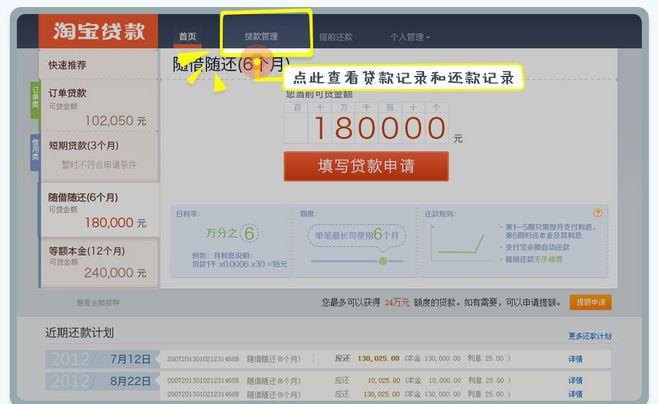
Task: Go to the 提前还款 tab
Action: point(335,37)
